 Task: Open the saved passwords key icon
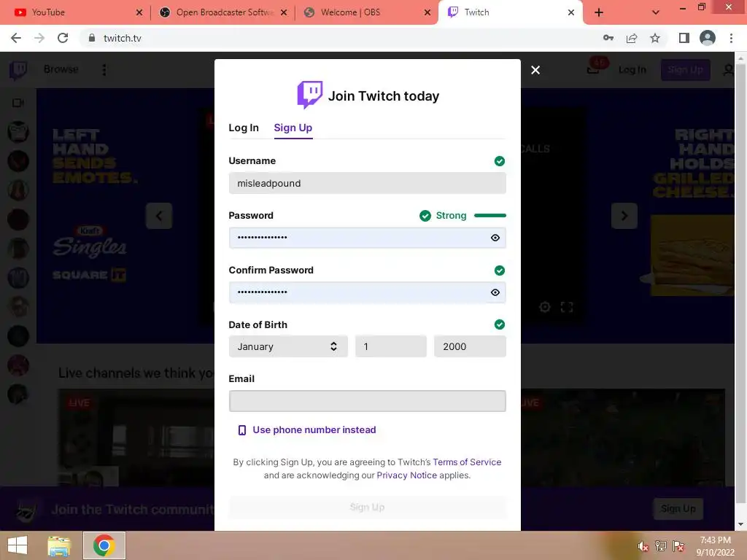[x=608, y=38]
